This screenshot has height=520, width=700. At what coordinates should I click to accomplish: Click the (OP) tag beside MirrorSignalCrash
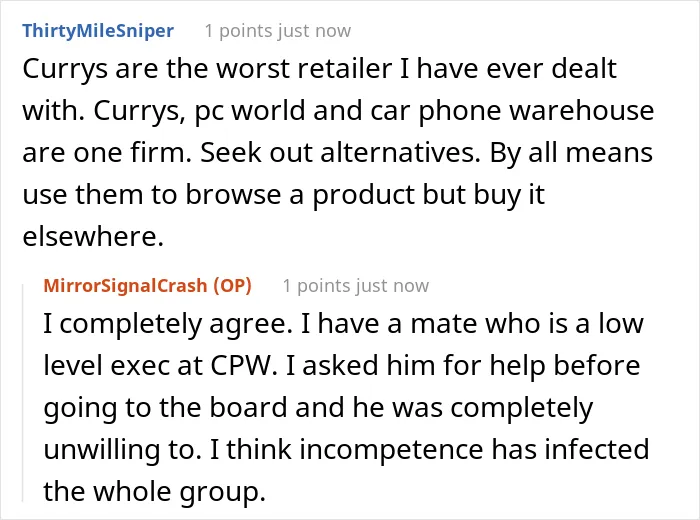click(232, 286)
